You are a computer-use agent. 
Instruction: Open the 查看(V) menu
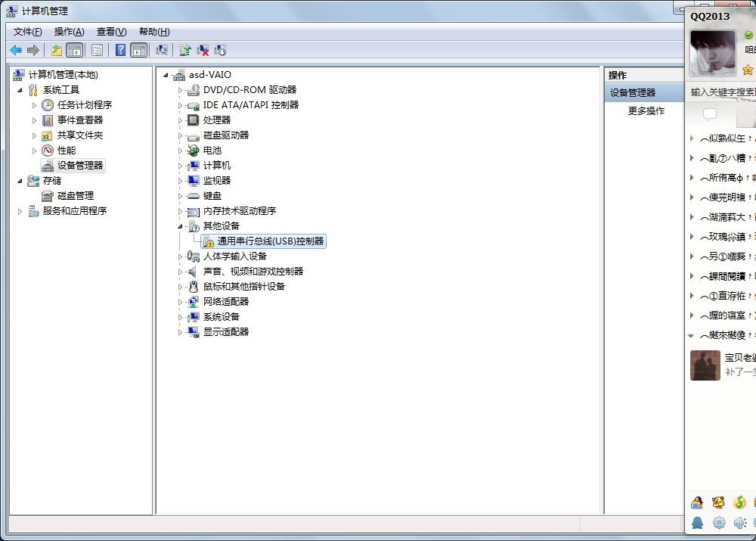[x=111, y=32]
